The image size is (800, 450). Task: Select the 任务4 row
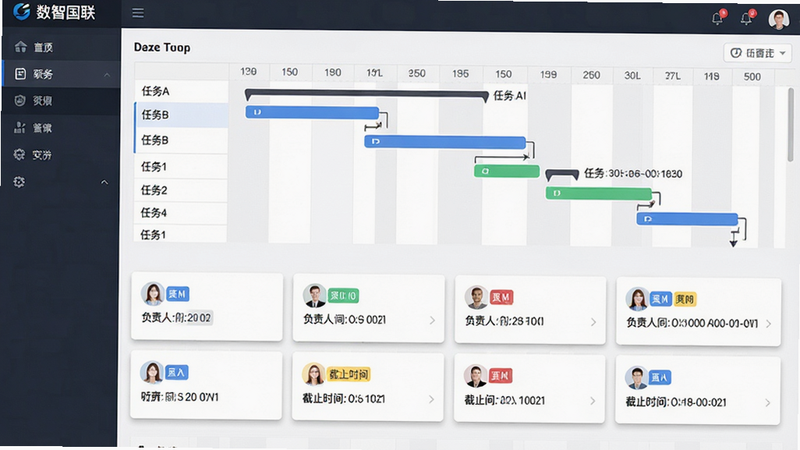pos(181,213)
